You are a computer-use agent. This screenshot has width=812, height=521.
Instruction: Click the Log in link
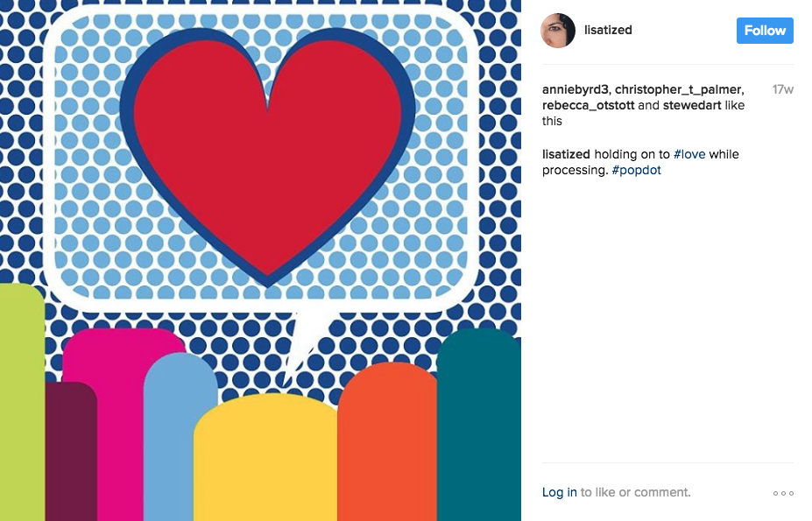559,492
